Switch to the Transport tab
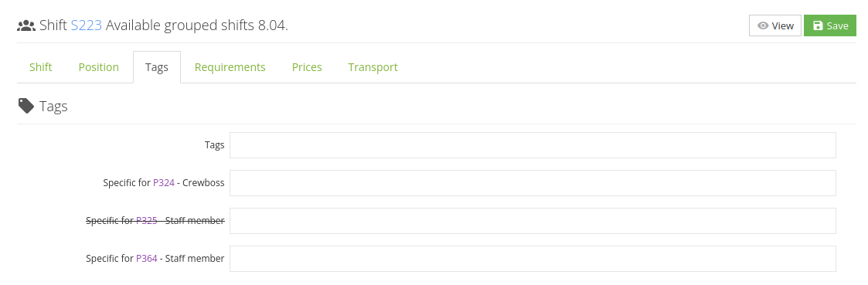This screenshot has width=868, height=285. (373, 67)
